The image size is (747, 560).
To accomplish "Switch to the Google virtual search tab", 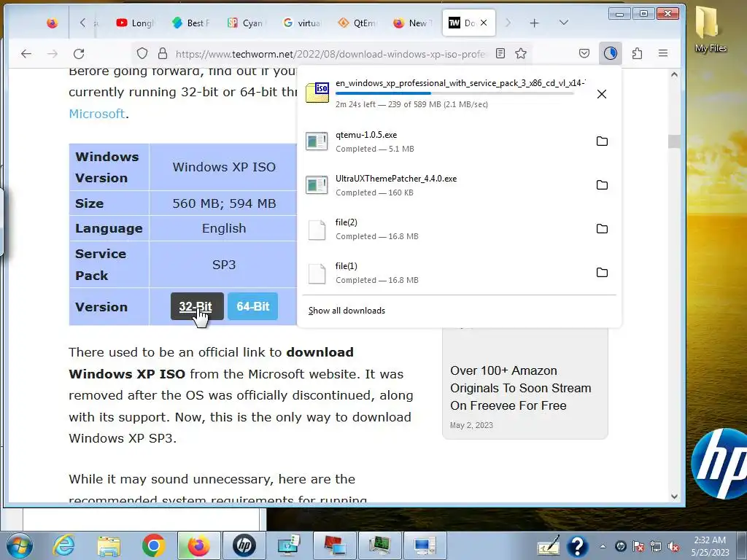I will tap(301, 23).
